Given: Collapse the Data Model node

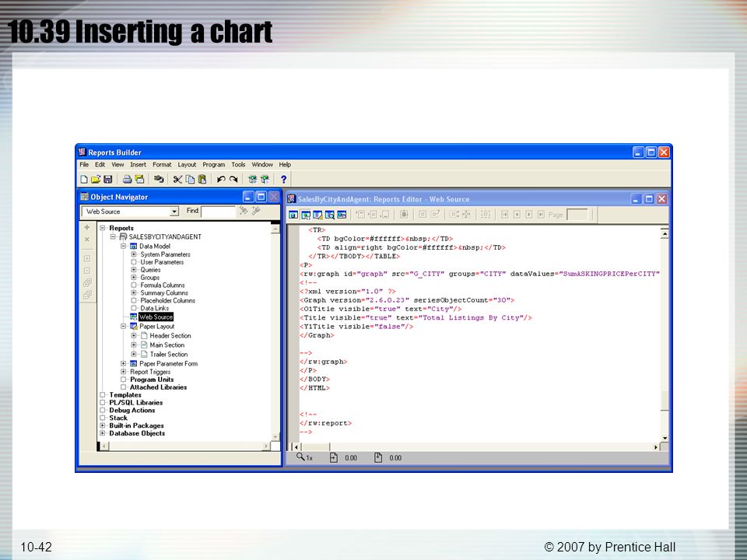Looking at the screenshot, I should tap(124, 247).
